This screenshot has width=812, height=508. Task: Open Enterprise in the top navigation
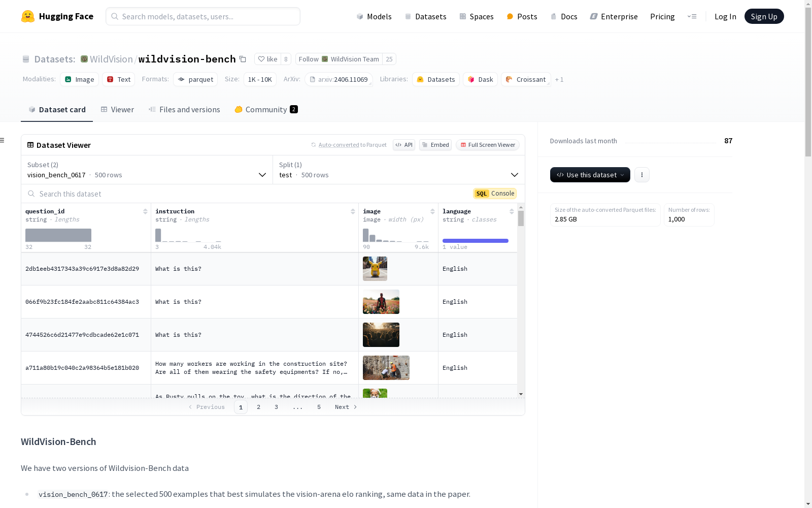tap(614, 16)
